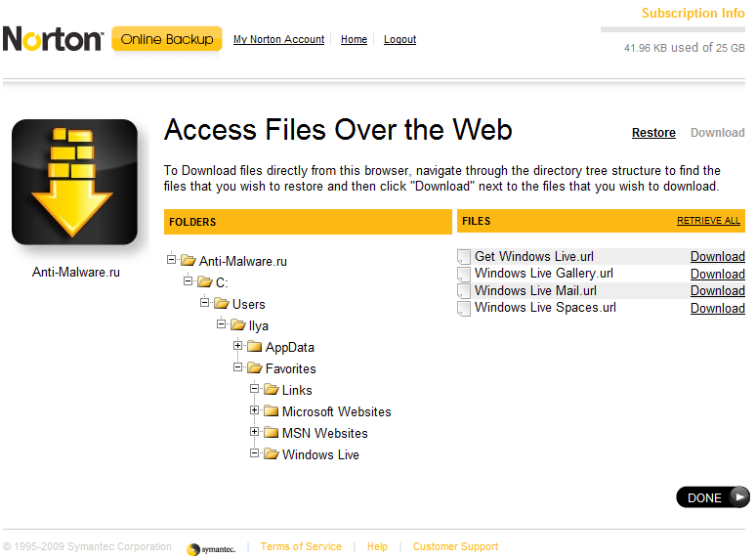Collapse the Windows Live folder node
756x558 pixels.
pos(255,452)
